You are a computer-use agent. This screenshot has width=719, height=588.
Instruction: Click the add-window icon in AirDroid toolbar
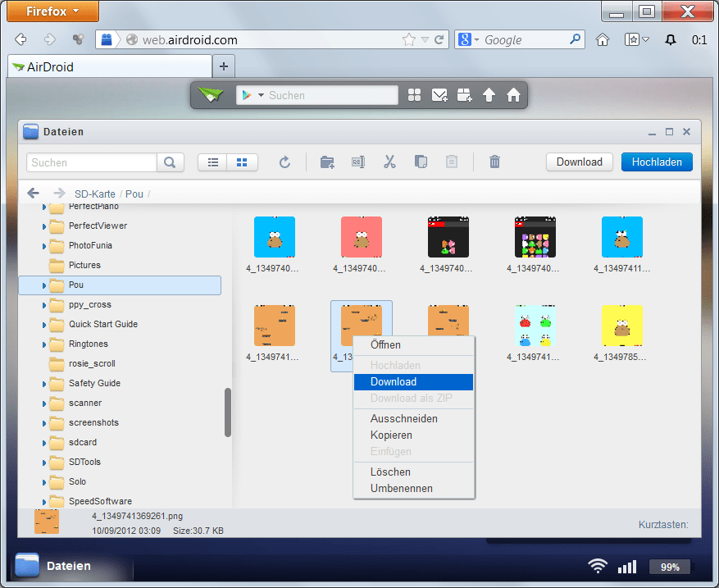coord(464,95)
